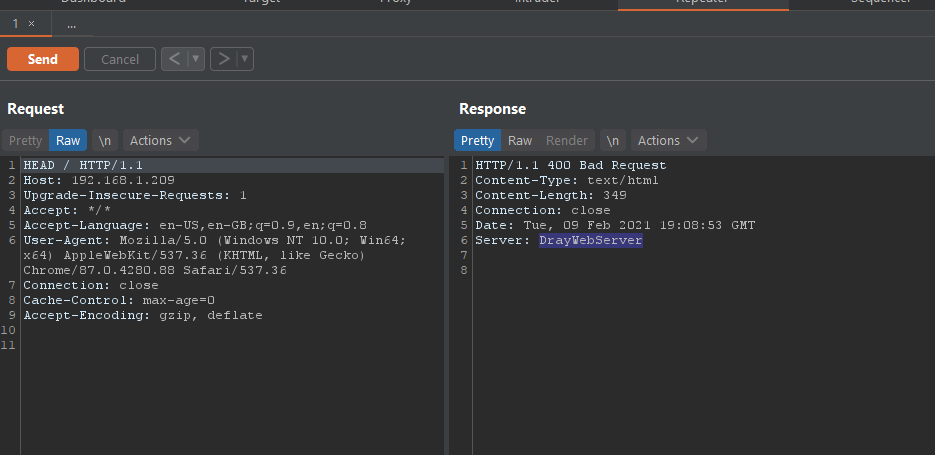Click the 'Chrome/87.0.4280.88 Safari/537.36' text
This screenshot has height=455, width=935.
pyautogui.click(x=155, y=270)
